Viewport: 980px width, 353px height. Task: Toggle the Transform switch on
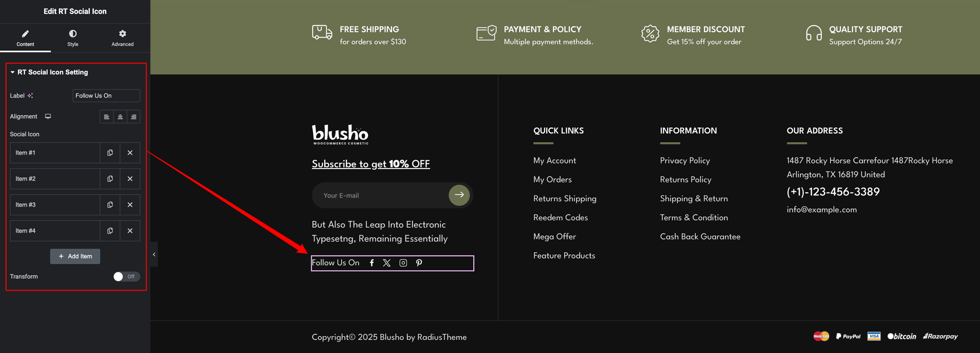(126, 277)
